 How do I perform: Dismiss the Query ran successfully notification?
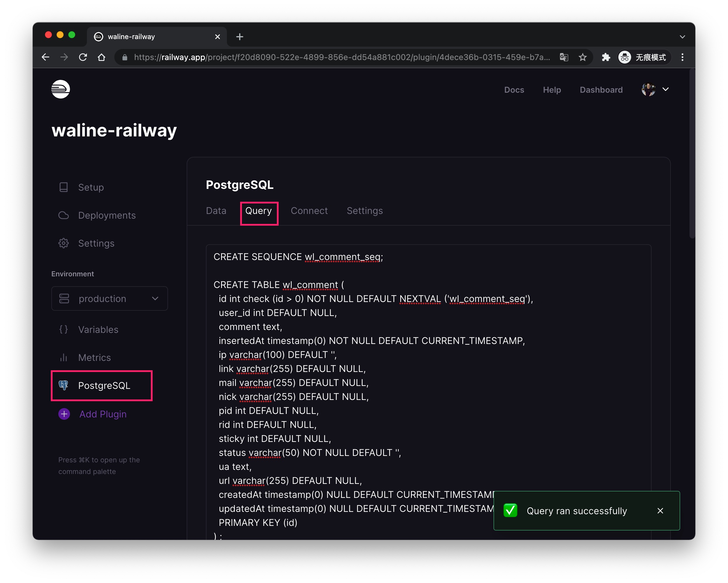click(659, 510)
